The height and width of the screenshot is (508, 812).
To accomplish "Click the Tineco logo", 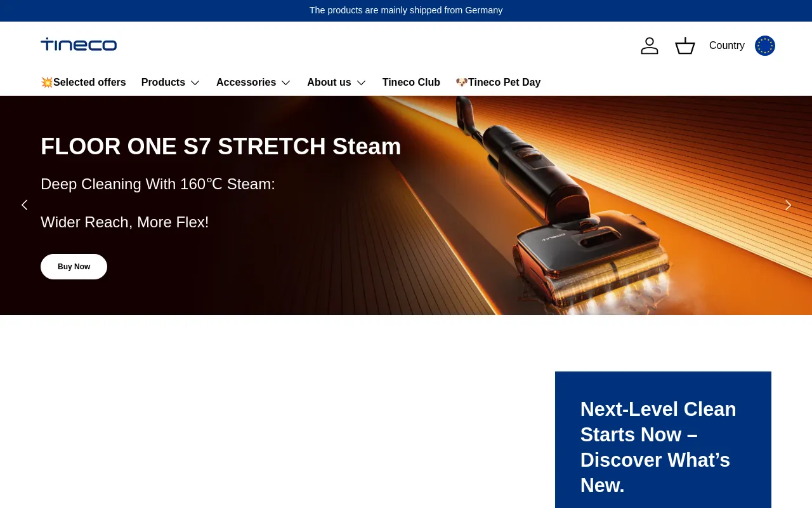I will point(79,44).
